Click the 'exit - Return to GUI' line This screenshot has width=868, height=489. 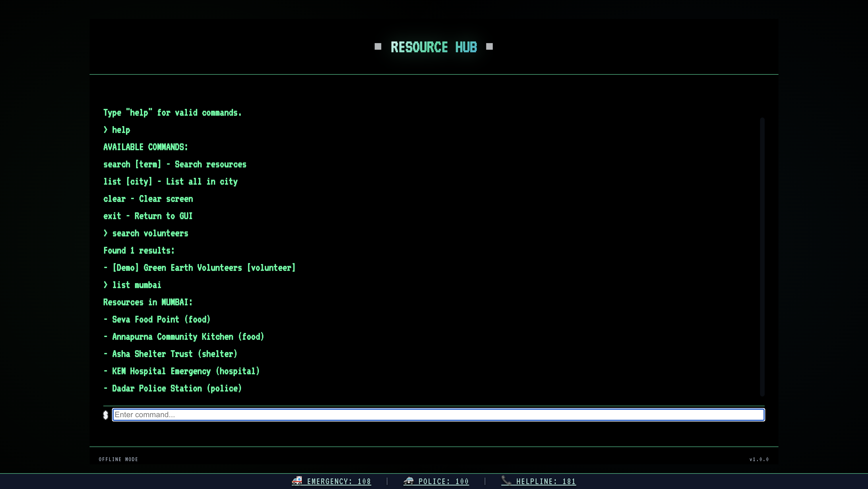click(148, 216)
